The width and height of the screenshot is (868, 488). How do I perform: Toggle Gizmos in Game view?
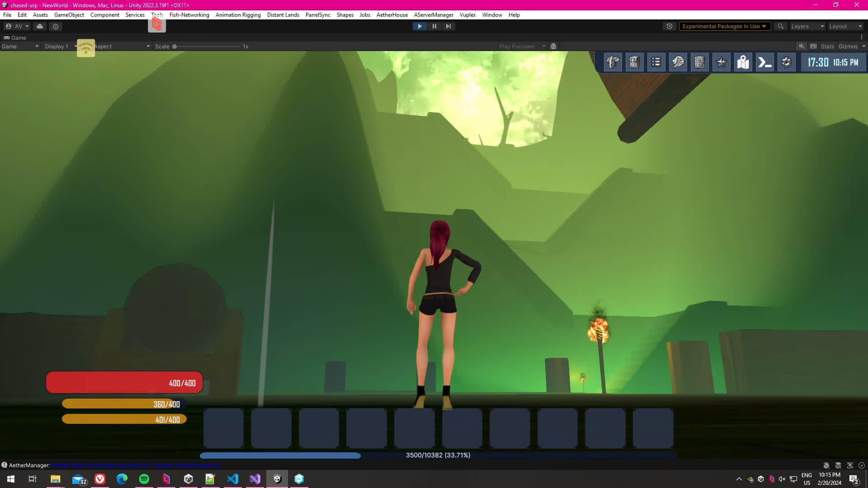[x=848, y=46]
